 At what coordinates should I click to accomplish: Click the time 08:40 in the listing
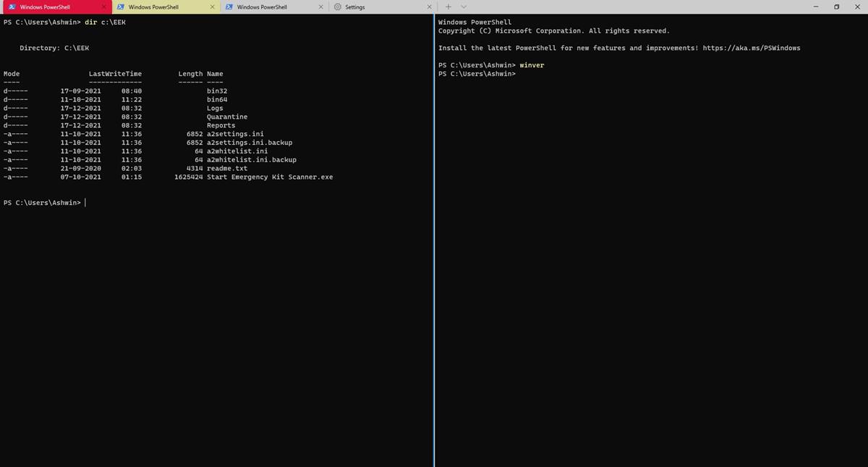coord(132,91)
